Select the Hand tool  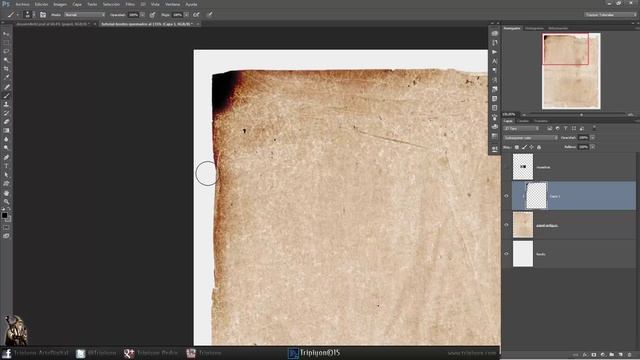coord(6,193)
